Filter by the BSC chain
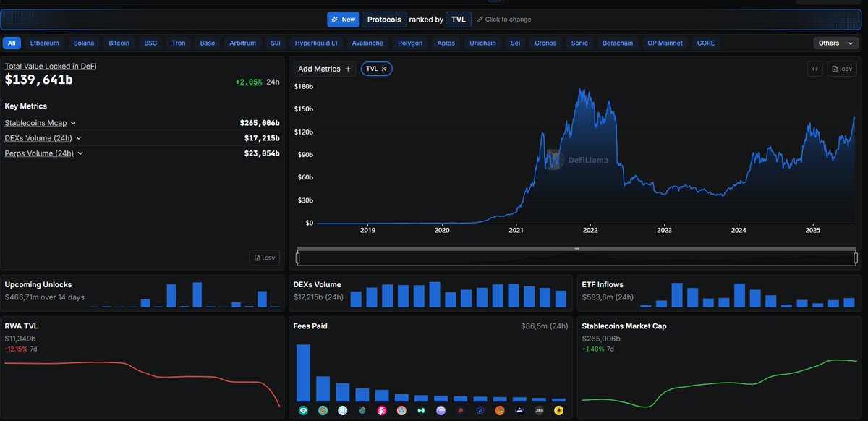Screen dimensions: 868x421 click(150, 43)
